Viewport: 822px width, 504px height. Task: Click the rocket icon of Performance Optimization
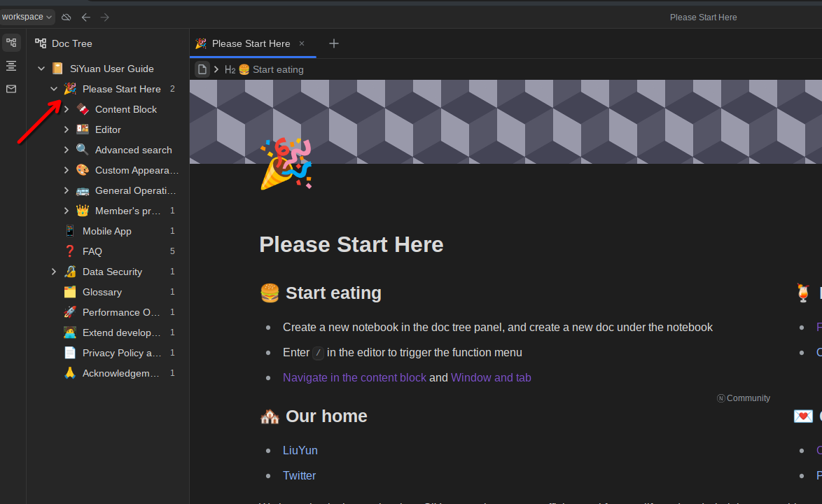point(70,312)
